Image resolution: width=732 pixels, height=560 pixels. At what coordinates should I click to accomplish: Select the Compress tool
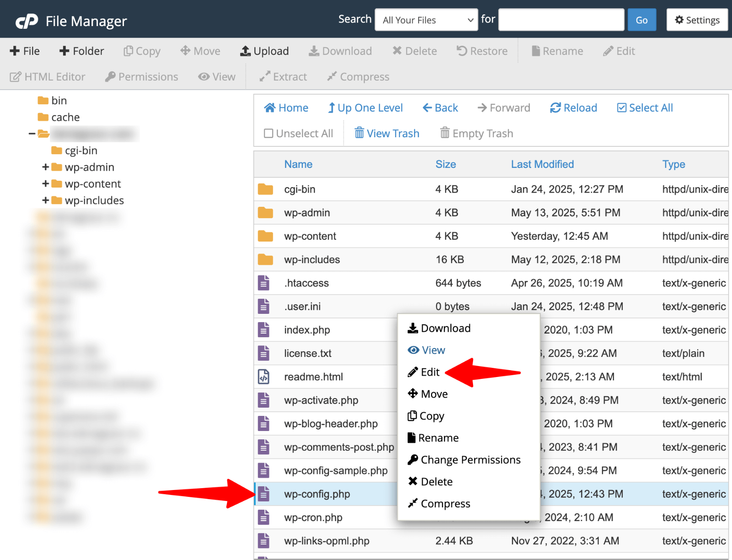(x=357, y=76)
